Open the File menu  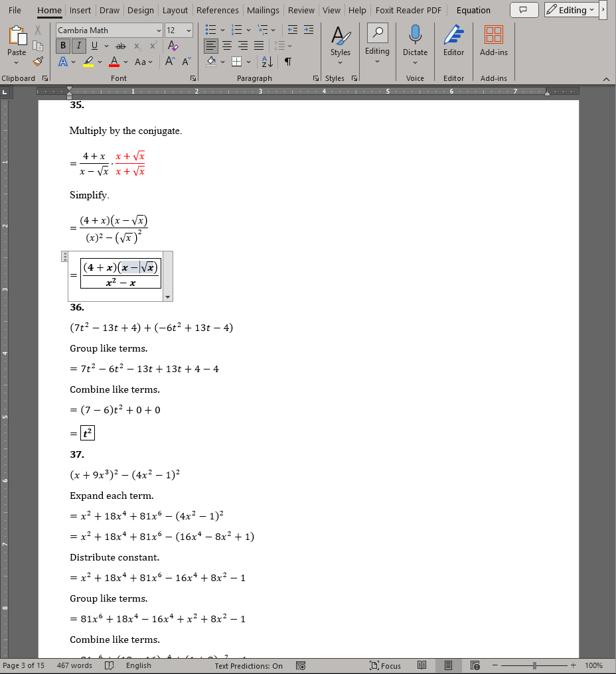point(15,11)
